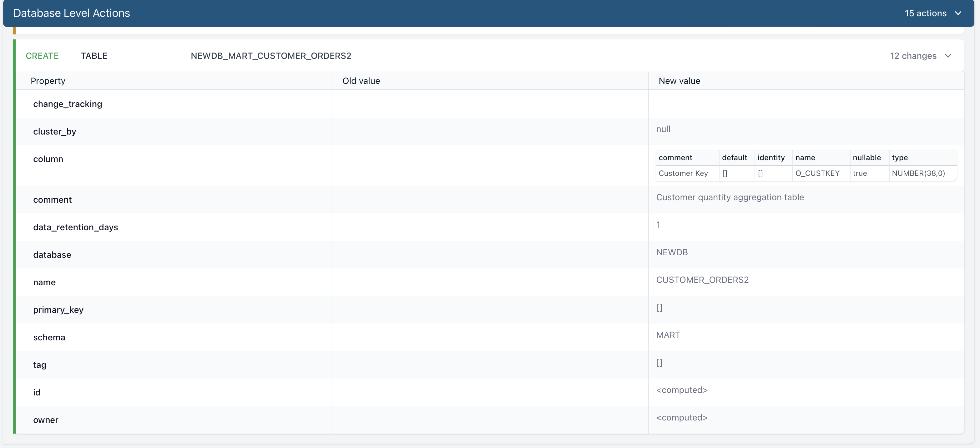Select the tag property label
The height and width of the screenshot is (448, 980).
click(40, 365)
